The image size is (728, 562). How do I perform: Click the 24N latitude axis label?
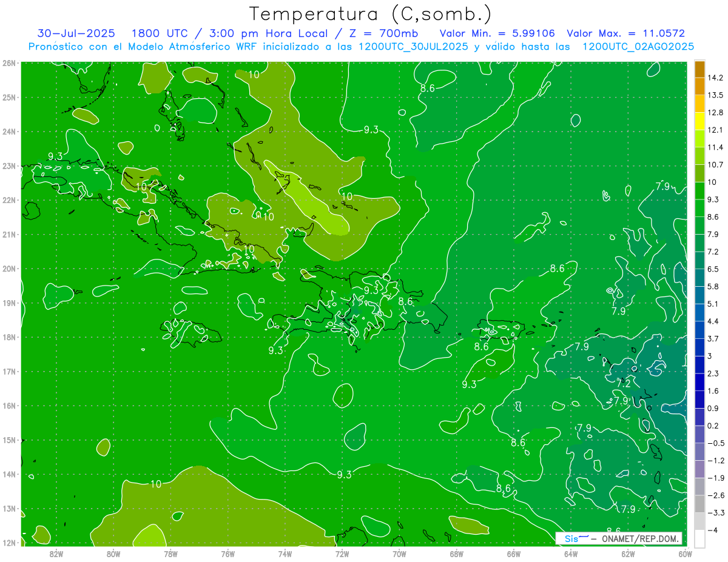9,132
